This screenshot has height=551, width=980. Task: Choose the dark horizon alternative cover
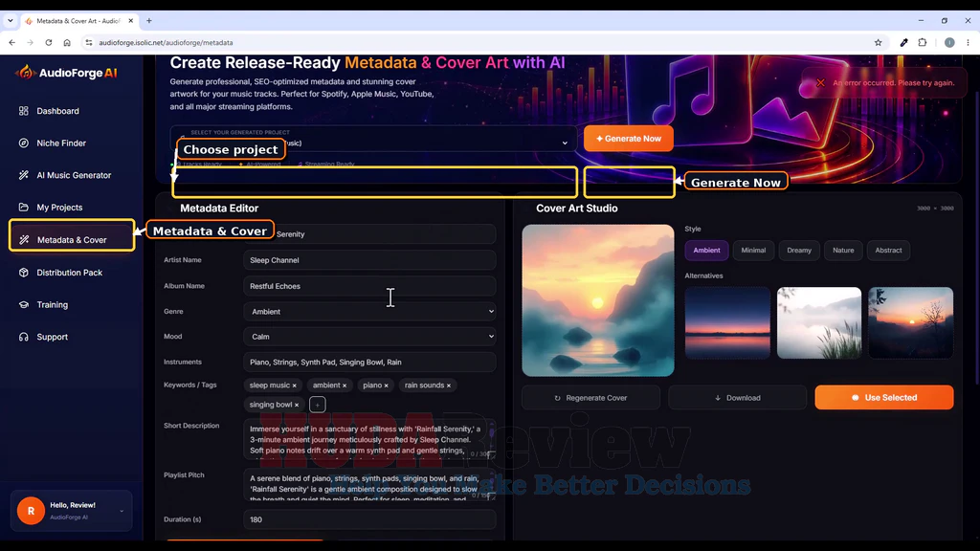[x=727, y=323]
